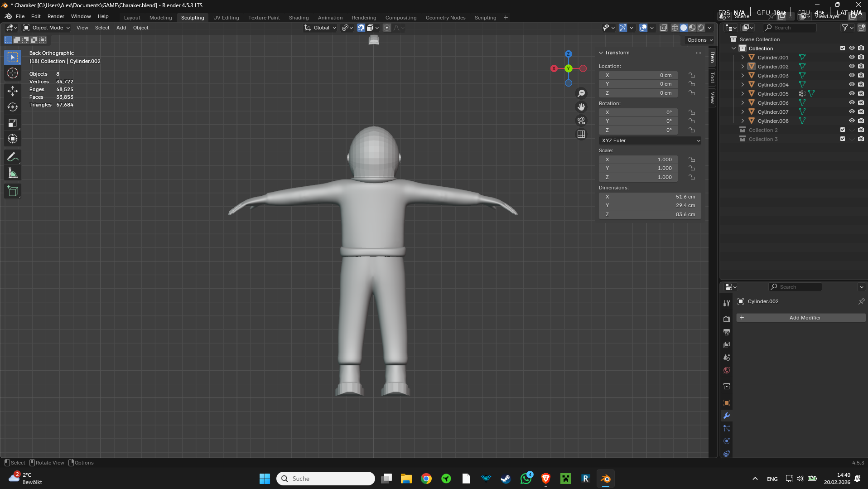
Task: Click the viewport Pan hand gizmo
Action: pyautogui.click(x=581, y=107)
